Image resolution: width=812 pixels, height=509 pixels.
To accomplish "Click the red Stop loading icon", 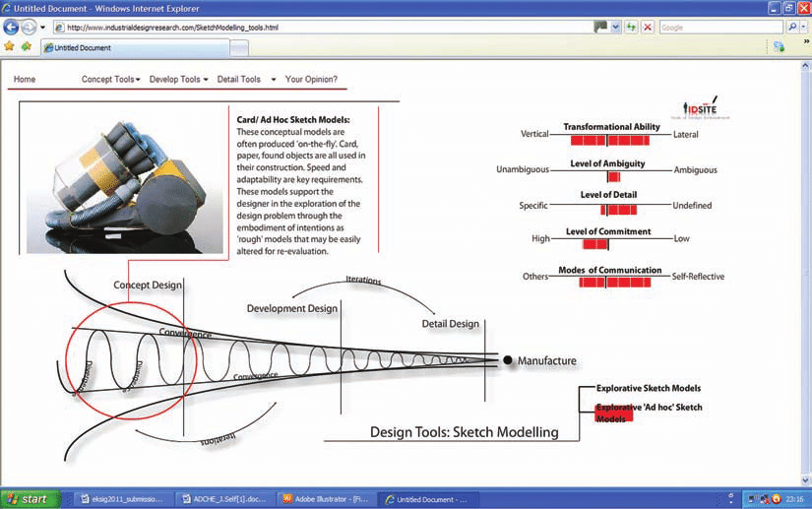I will click(x=647, y=28).
